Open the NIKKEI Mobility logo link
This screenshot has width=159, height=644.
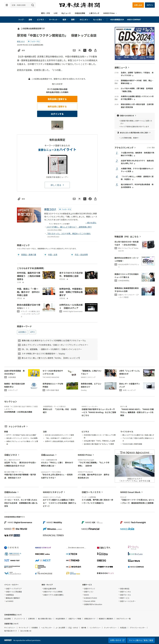tap(52, 522)
